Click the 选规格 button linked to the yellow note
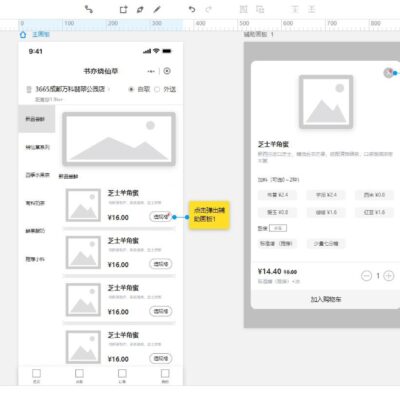This screenshot has height=400, width=400. coord(160,217)
